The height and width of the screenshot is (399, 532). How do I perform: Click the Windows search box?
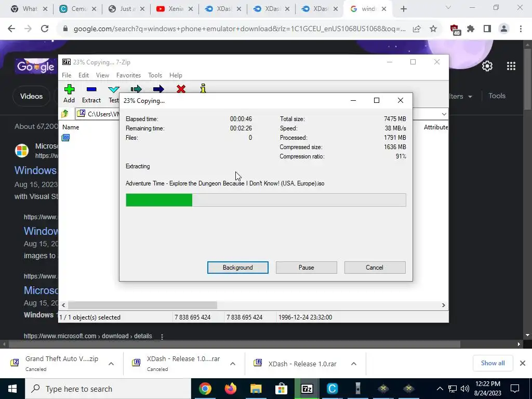[108, 389]
